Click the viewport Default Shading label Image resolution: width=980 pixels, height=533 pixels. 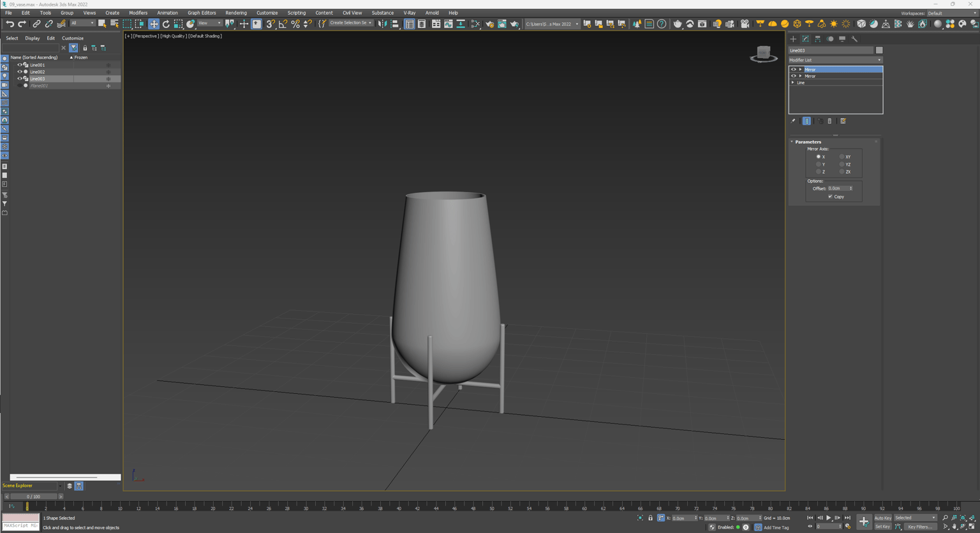tap(205, 36)
